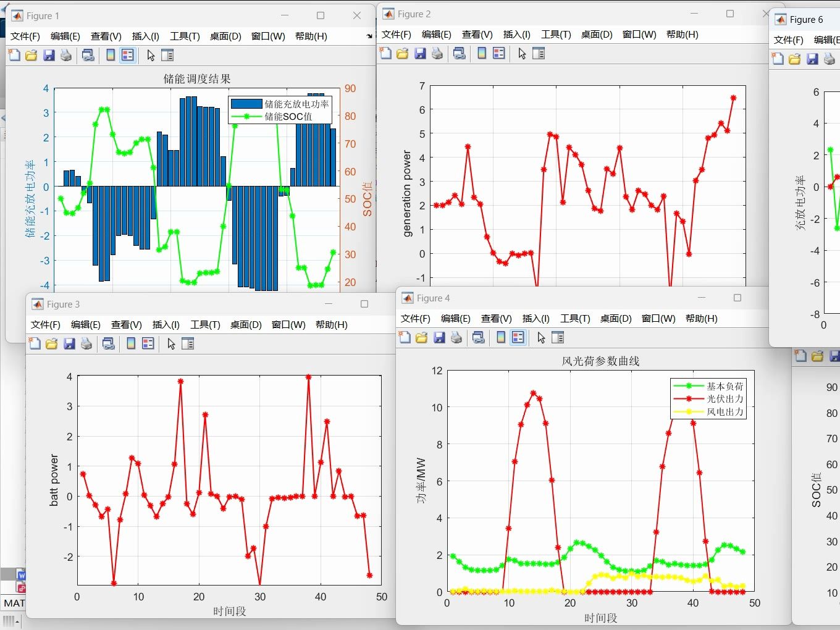Open 插入(I) menu in Figure 2
Screen dimensions: 840x630
tap(517, 34)
